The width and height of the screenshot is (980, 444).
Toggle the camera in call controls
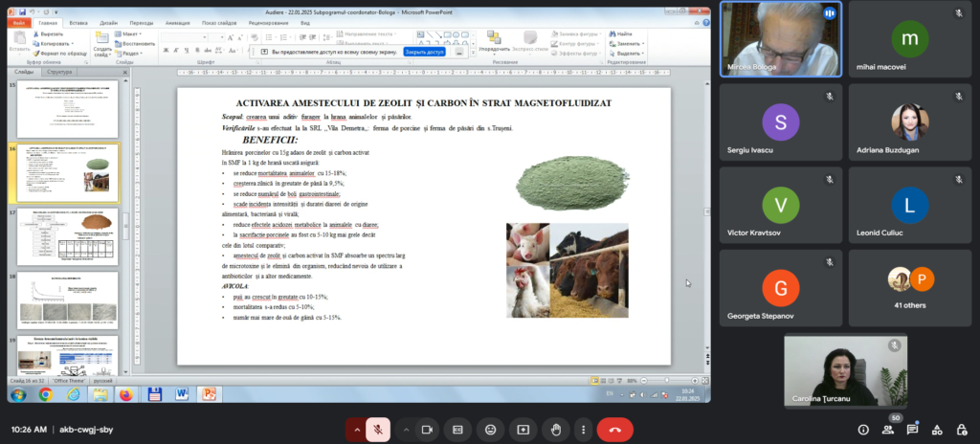(x=426, y=430)
